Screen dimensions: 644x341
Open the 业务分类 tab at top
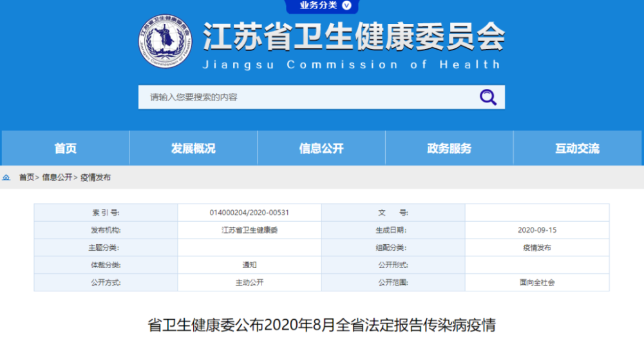point(323,6)
